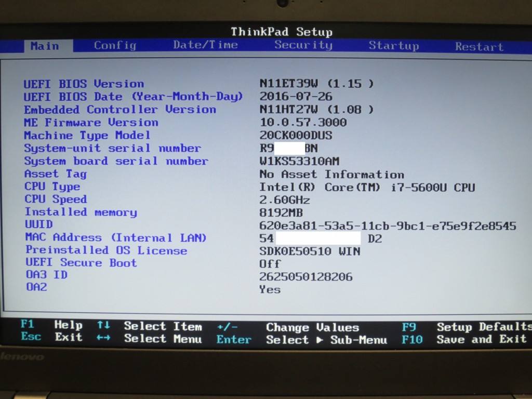Open the Restart tab
This screenshot has width=532, height=399.
479,46
